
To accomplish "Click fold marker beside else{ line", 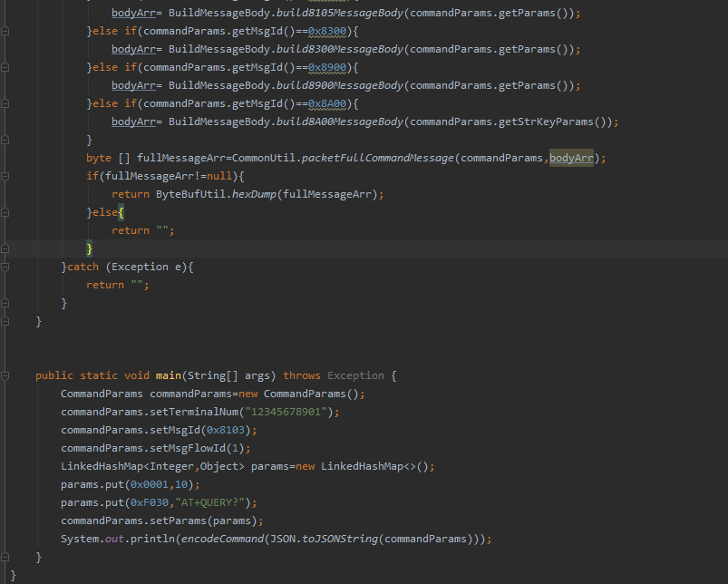I will point(6,212).
